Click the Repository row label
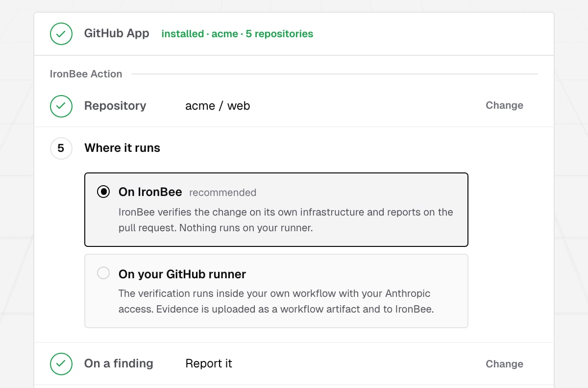 115,106
